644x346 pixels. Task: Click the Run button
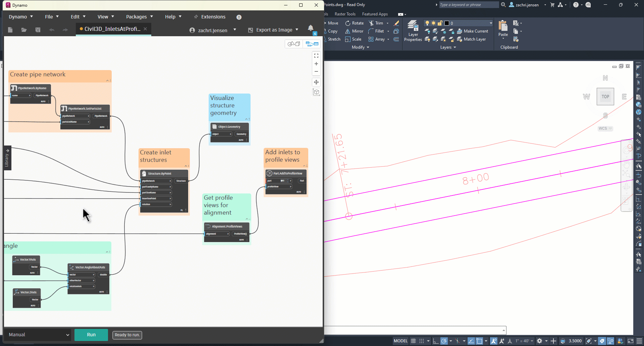(91, 335)
